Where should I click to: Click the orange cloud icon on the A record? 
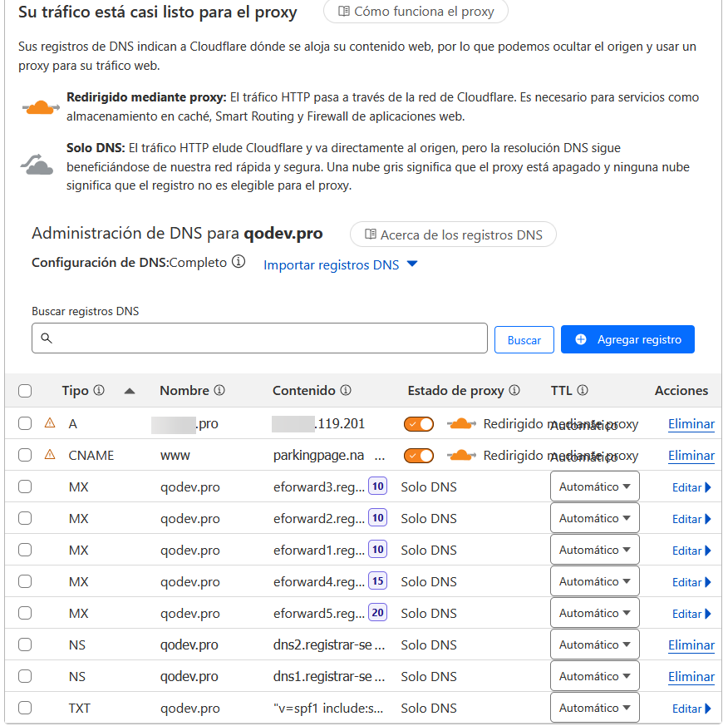(x=461, y=423)
